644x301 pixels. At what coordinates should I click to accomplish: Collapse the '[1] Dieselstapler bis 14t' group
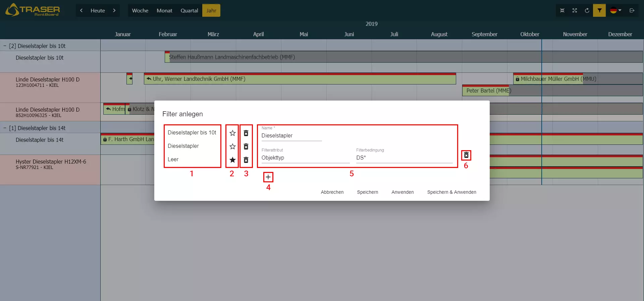tap(5, 128)
